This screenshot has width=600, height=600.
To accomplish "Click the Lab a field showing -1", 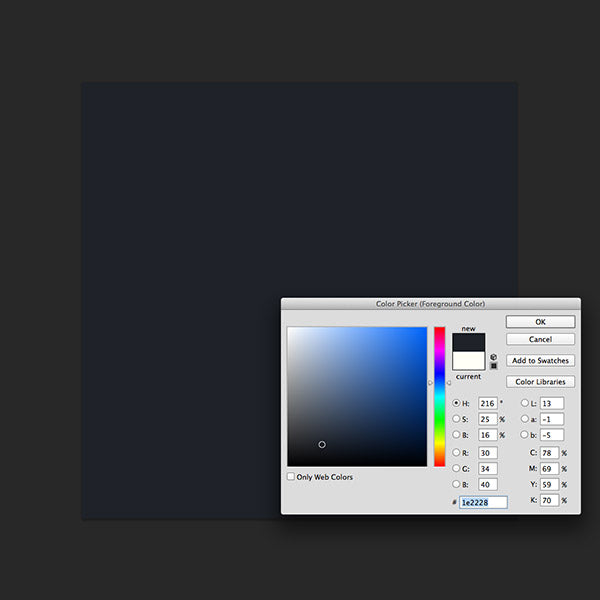I will point(552,419).
